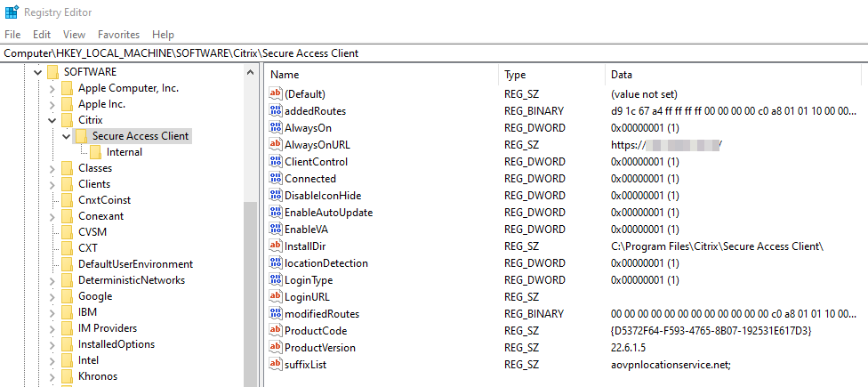Screen dimensions: 868x387
Task: Select the AlwaysOnURL value name
Action: tap(317, 144)
